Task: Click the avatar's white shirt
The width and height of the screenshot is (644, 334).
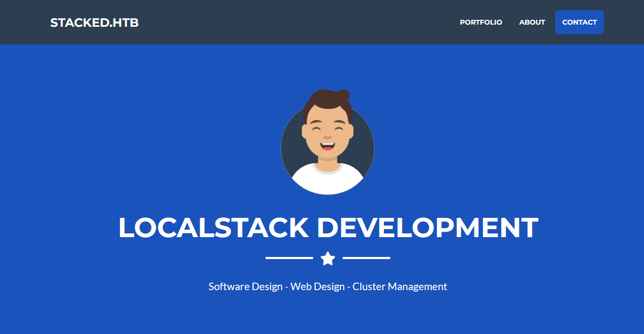Action: tap(328, 181)
